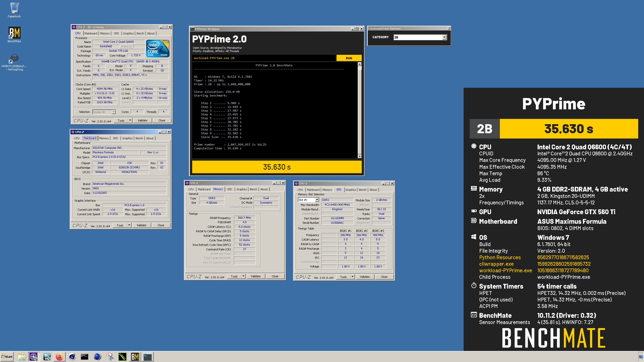The height and width of the screenshot is (362, 644).
Task: Click the 35.630 s score in BenchMate panel
Action: pos(569,129)
